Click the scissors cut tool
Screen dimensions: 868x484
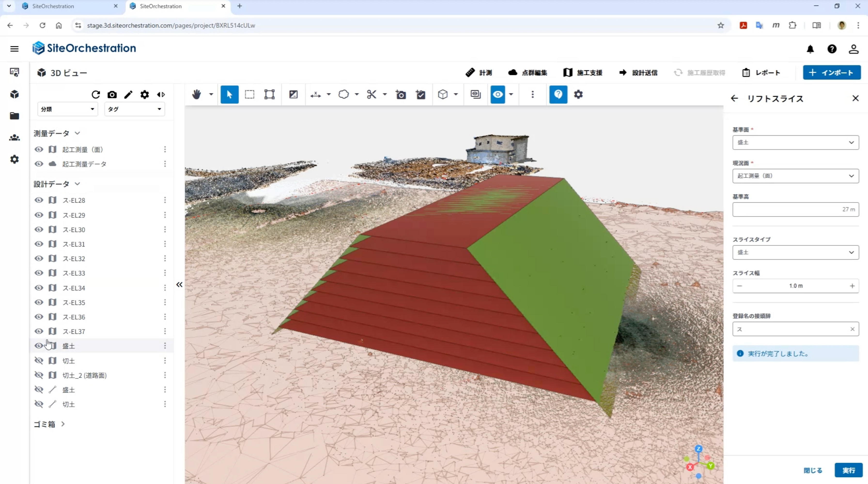(x=371, y=95)
